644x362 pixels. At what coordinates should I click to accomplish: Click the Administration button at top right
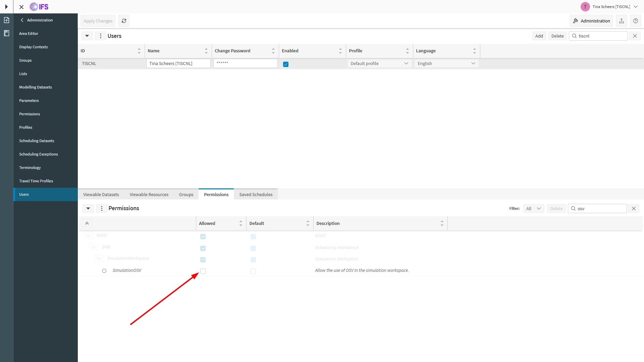click(x=591, y=21)
